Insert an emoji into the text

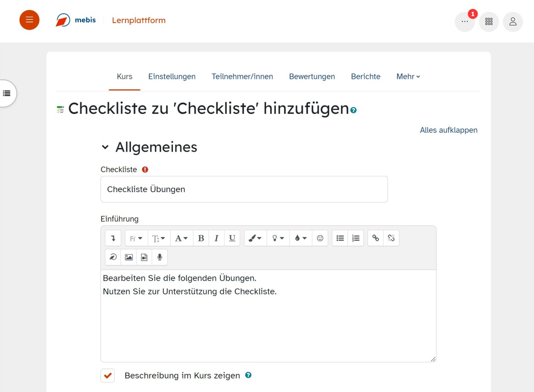tap(320, 238)
